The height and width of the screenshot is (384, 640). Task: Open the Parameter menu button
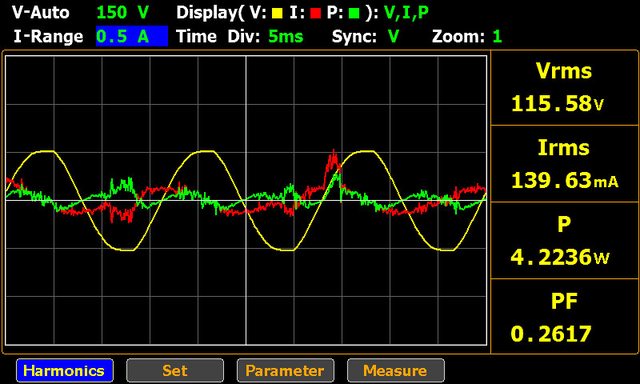285,370
